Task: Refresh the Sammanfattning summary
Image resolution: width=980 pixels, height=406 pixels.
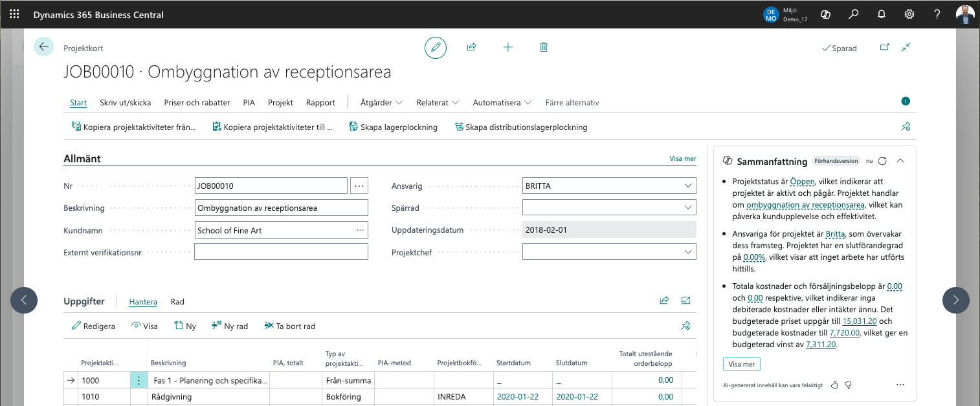Action: coord(882,161)
